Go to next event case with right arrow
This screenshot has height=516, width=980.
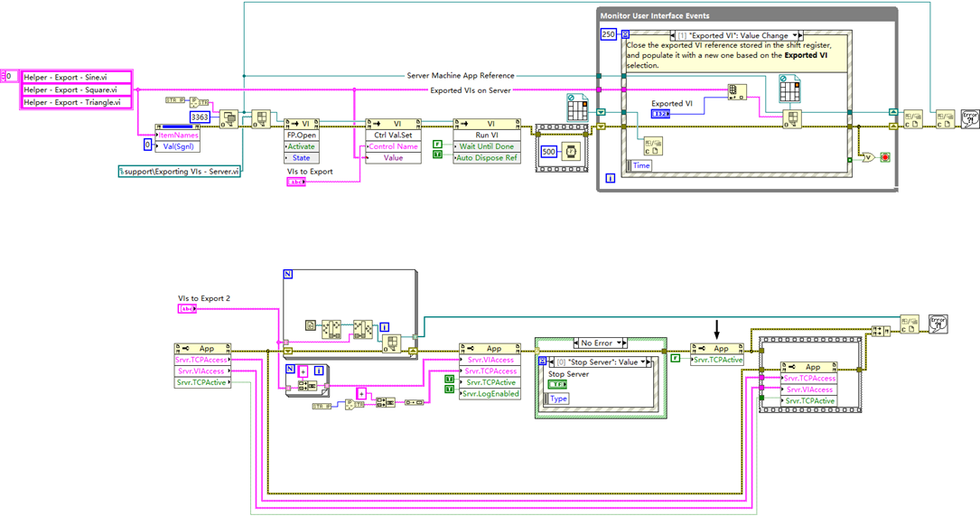pos(800,35)
